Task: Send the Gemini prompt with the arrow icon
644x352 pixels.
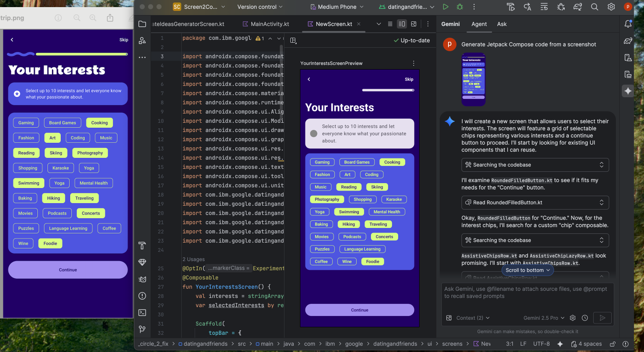Action: pyautogui.click(x=602, y=318)
